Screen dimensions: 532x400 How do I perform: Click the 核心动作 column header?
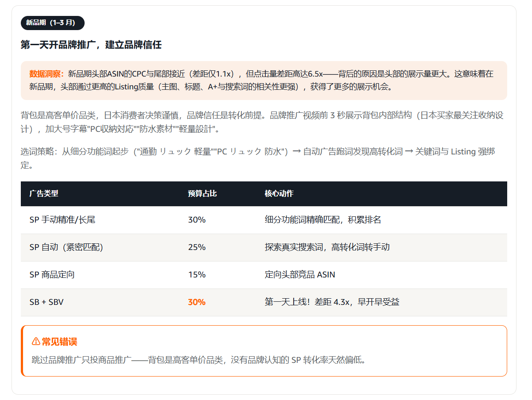click(x=279, y=193)
